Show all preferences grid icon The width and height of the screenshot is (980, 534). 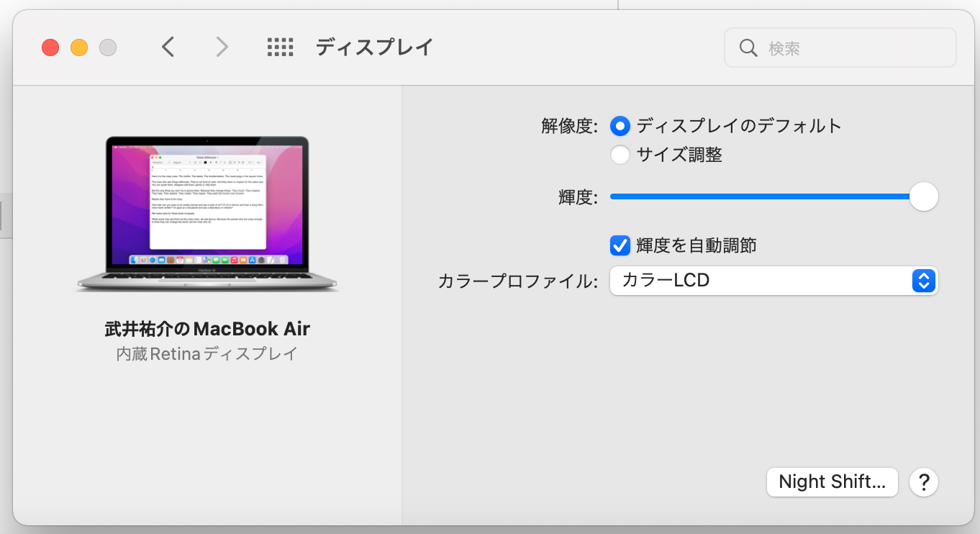tap(280, 47)
